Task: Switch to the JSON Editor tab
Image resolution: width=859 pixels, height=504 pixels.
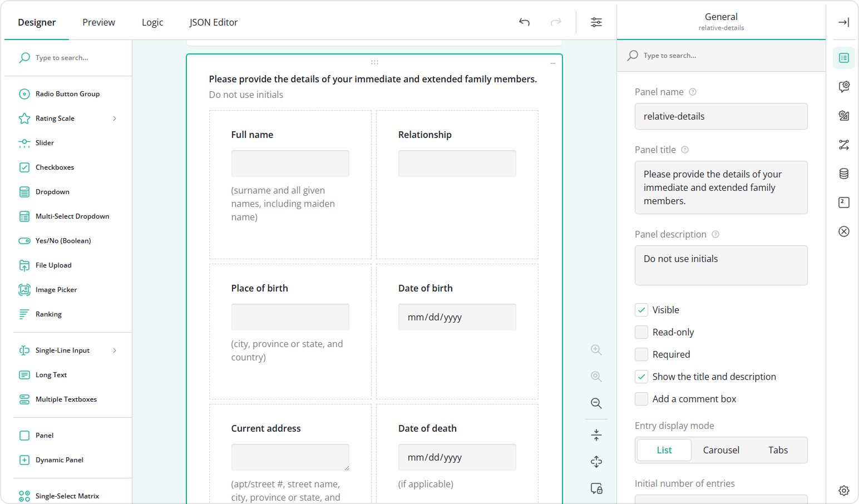Action: 213,22
